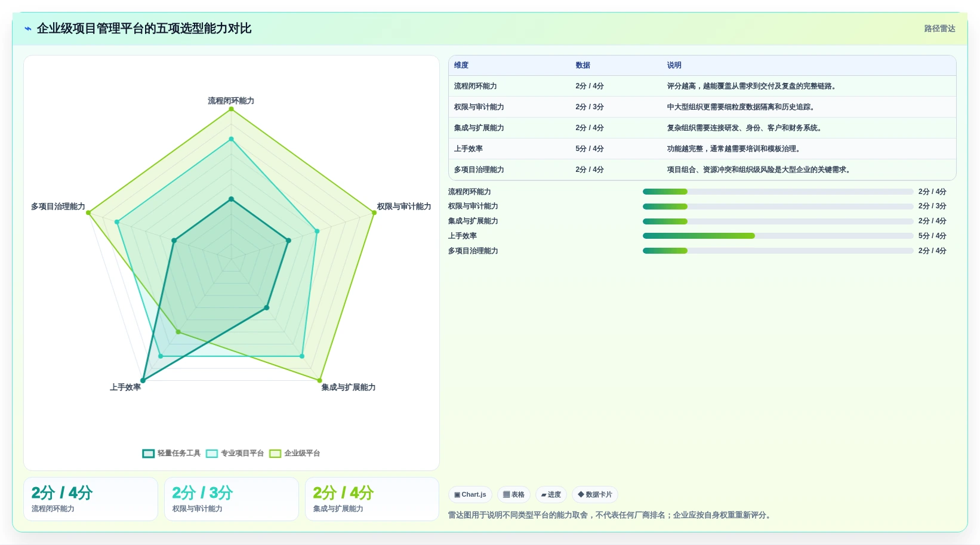Click 5分 / 4分 value right of 上手效率 progress bar
The image size is (980, 545).
932,236
